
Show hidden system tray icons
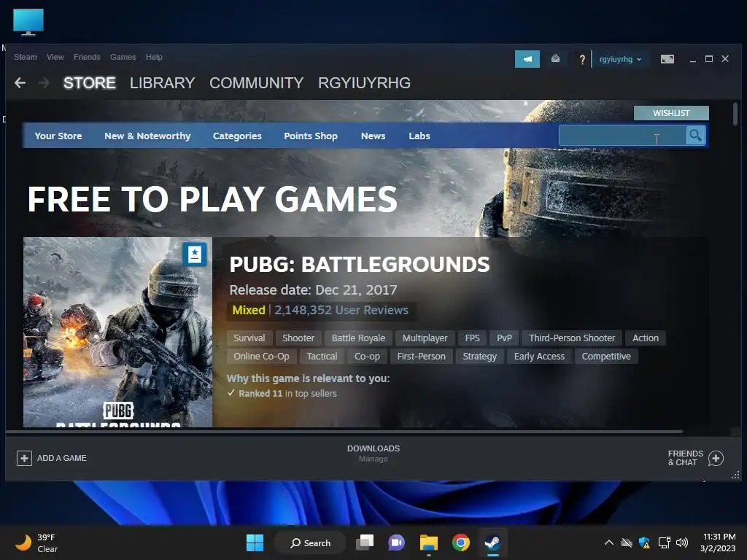(609, 542)
